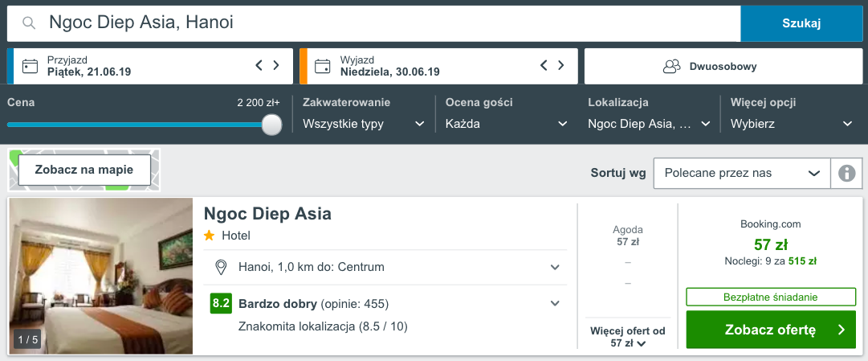Click the Ngoc Diep Asia hotel title

tap(267, 214)
